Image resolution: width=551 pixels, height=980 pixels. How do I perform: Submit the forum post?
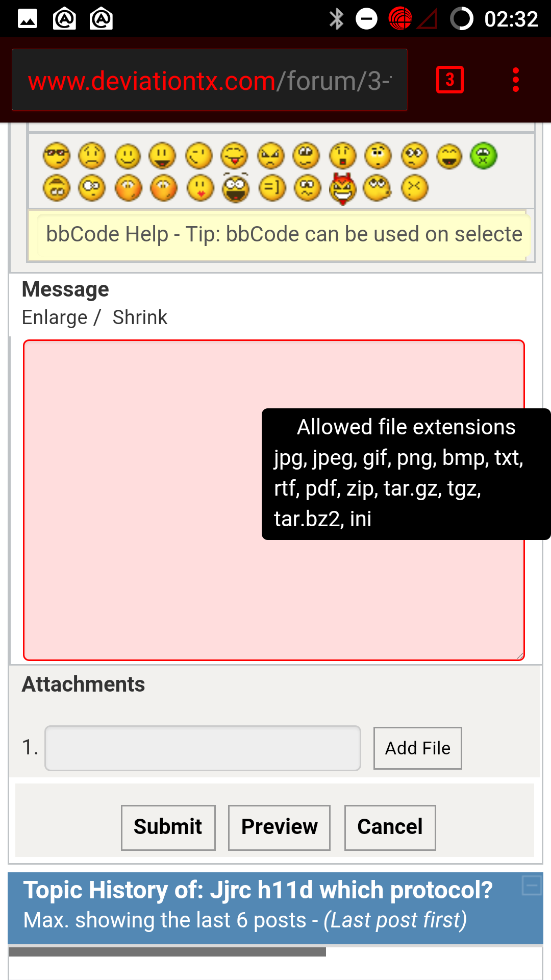point(168,827)
